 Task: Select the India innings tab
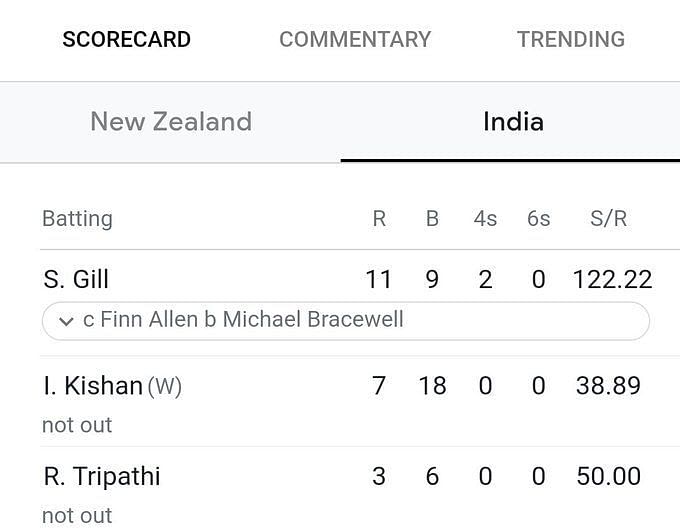tap(513, 121)
